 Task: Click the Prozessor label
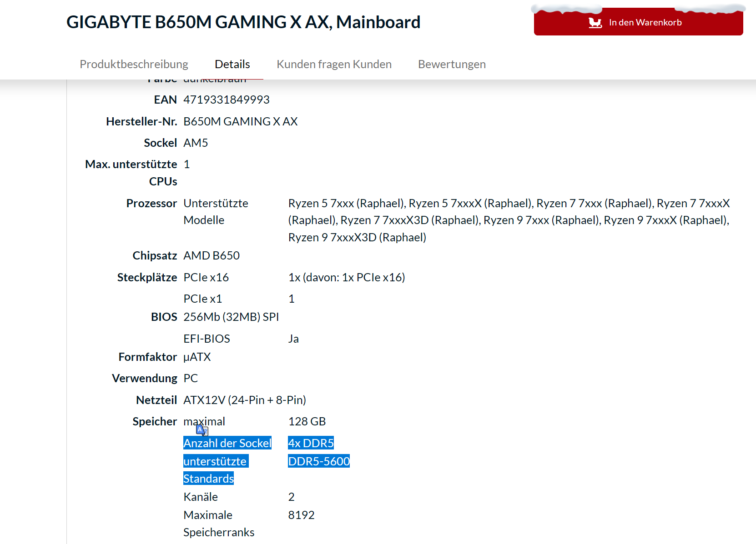[151, 203]
